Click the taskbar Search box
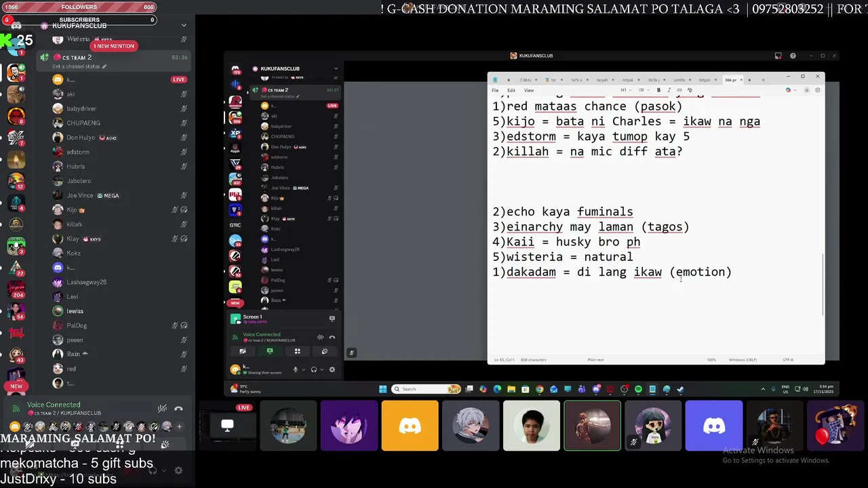The image size is (868, 488). pos(426,389)
